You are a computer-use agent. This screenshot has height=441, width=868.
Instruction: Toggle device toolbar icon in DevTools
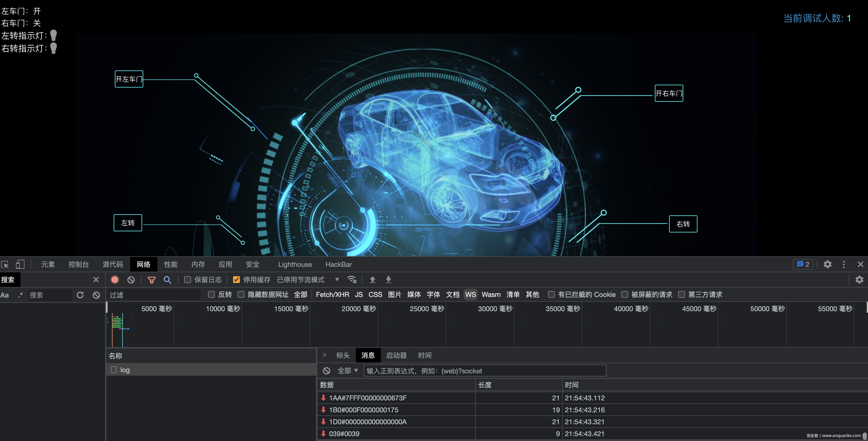click(20, 265)
